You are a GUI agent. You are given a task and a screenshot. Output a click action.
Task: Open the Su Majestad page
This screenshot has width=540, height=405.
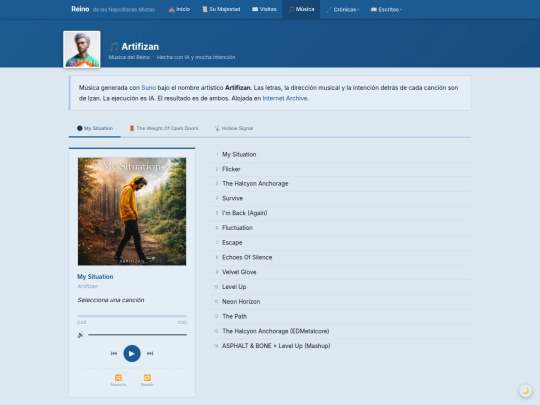221,9
